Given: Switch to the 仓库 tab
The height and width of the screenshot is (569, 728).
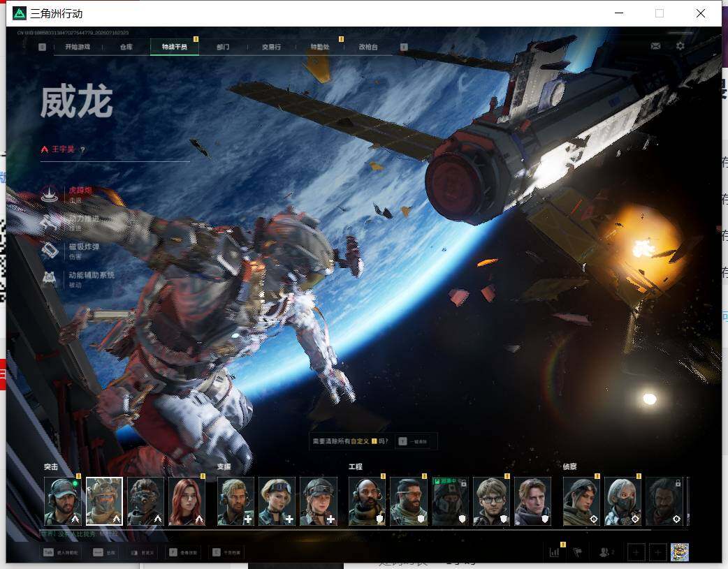Looking at the screenshot, I should [x=126, y=47].
